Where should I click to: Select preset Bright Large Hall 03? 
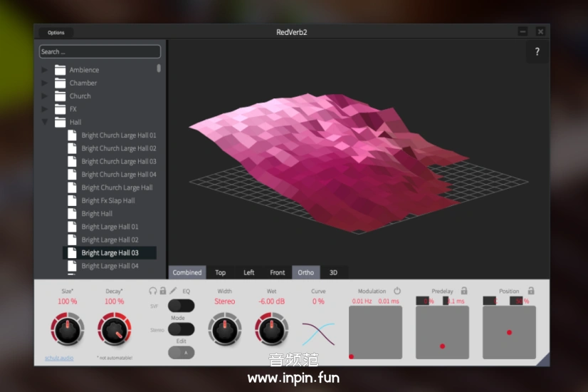[x=110, y=253]
